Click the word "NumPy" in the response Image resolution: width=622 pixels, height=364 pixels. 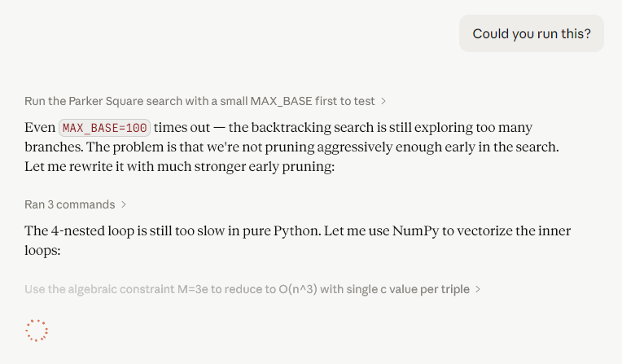coord(415,230)
